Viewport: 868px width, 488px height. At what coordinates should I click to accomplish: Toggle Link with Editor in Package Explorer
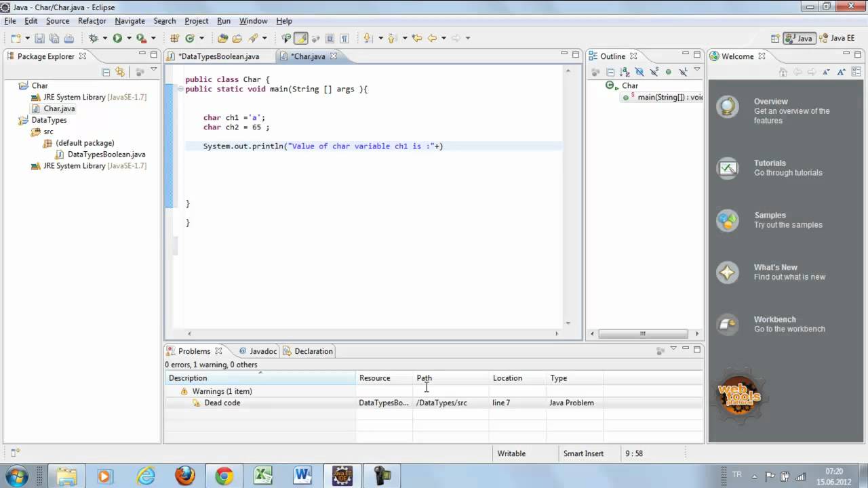coord(120,72)
